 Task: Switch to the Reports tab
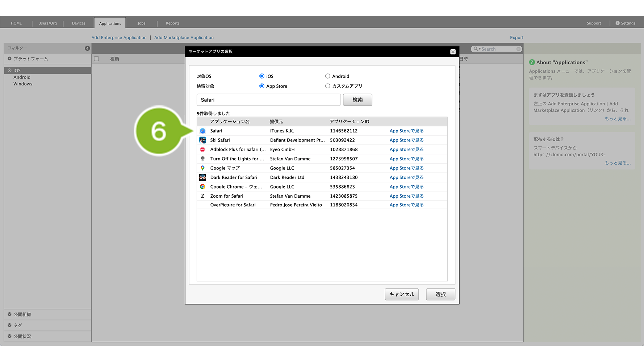tap(172, 23)
